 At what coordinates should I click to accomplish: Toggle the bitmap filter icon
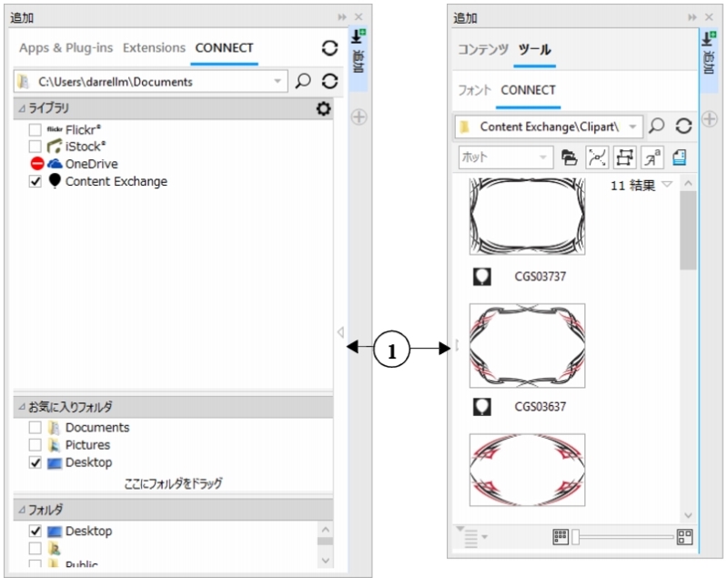click(x=624, y=157)
